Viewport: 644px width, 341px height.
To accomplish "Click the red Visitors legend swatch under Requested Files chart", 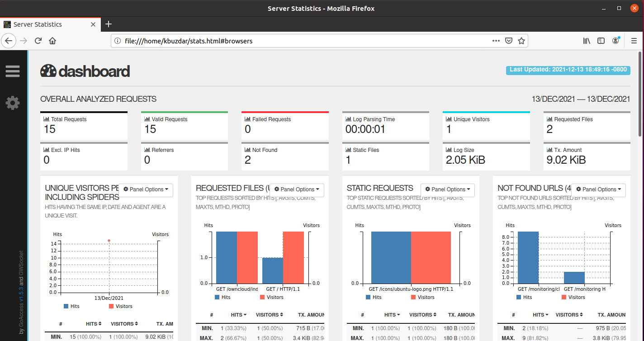I will [x=263, y=297].
